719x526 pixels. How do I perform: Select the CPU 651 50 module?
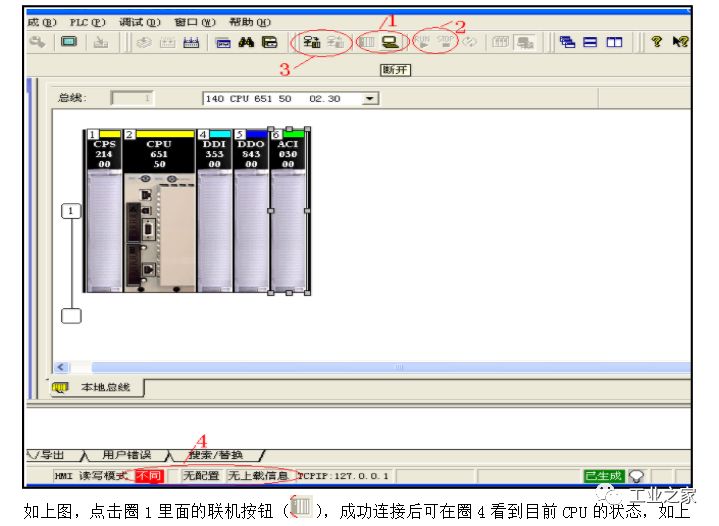160,210
